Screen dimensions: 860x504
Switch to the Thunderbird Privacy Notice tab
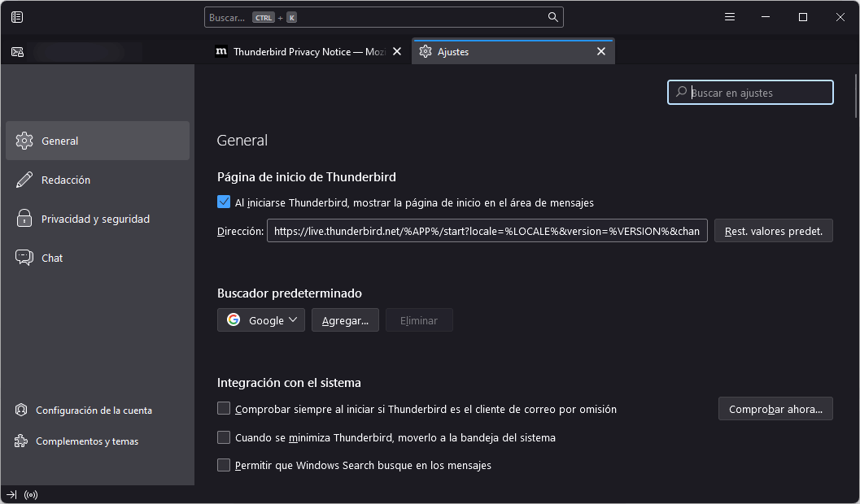[x=301, y=51]
